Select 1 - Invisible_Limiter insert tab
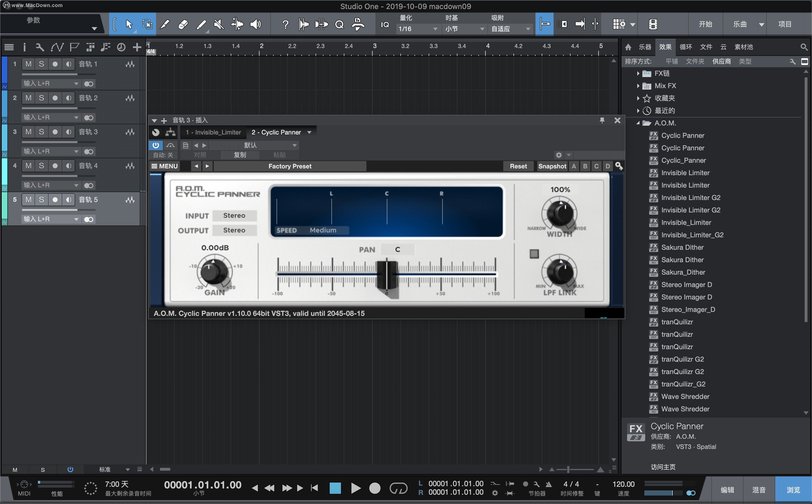Image resolution: width=812 pixels, height=504 pixels. (213, 132)
